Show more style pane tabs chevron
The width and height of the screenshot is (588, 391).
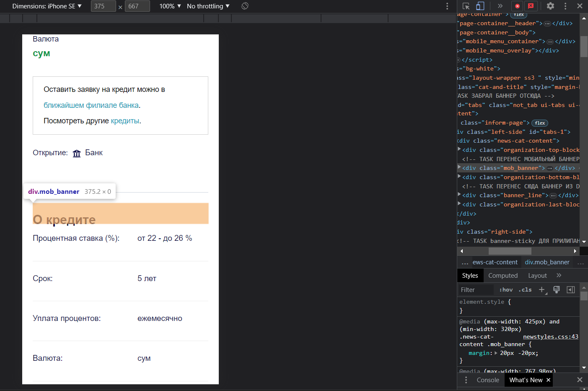tap(559, 275)
